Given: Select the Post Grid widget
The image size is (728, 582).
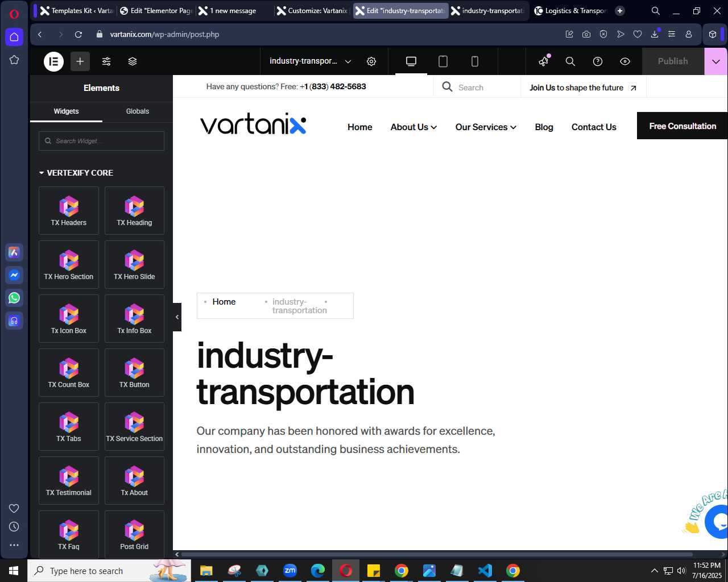Looking at the screenshot, I should pyautogui.click(x=134, y=535).
